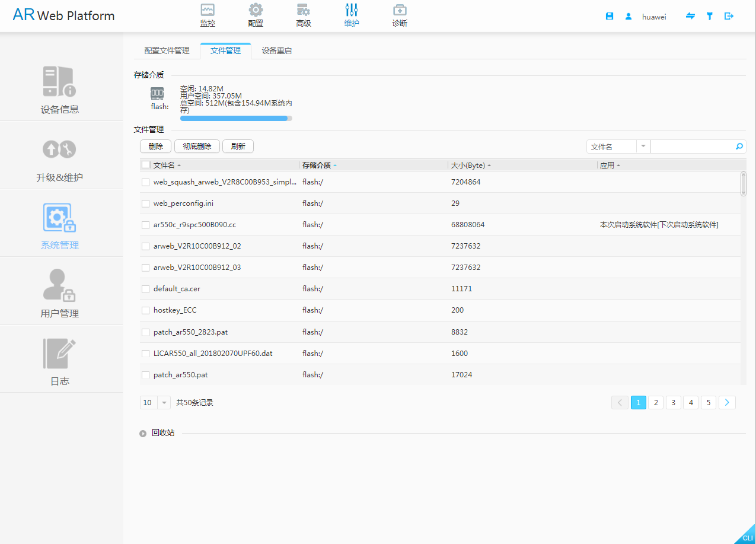Toggle the select-all checkbox in header
Screen dimensions: 756x544
(x=146, y=165)
